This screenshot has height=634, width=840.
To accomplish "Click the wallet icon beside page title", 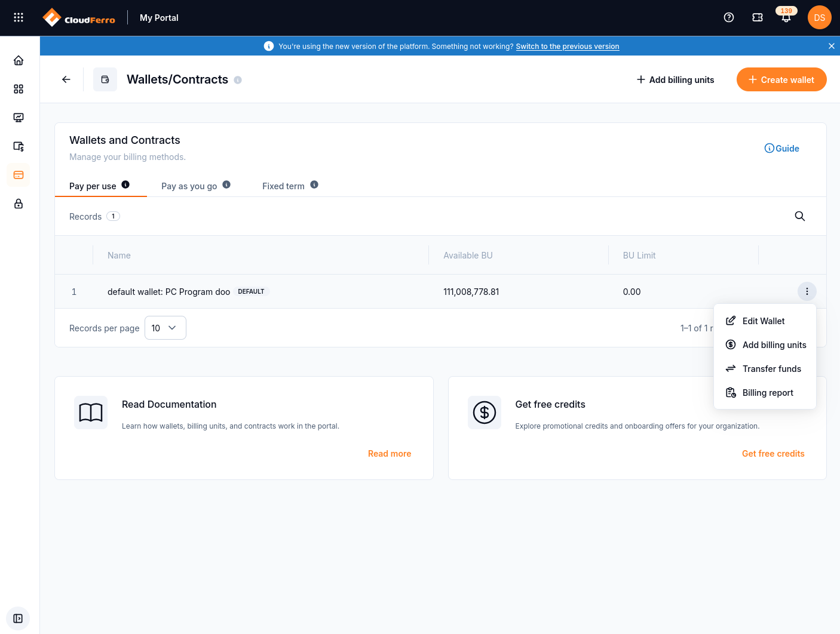I will coord(105,79).
